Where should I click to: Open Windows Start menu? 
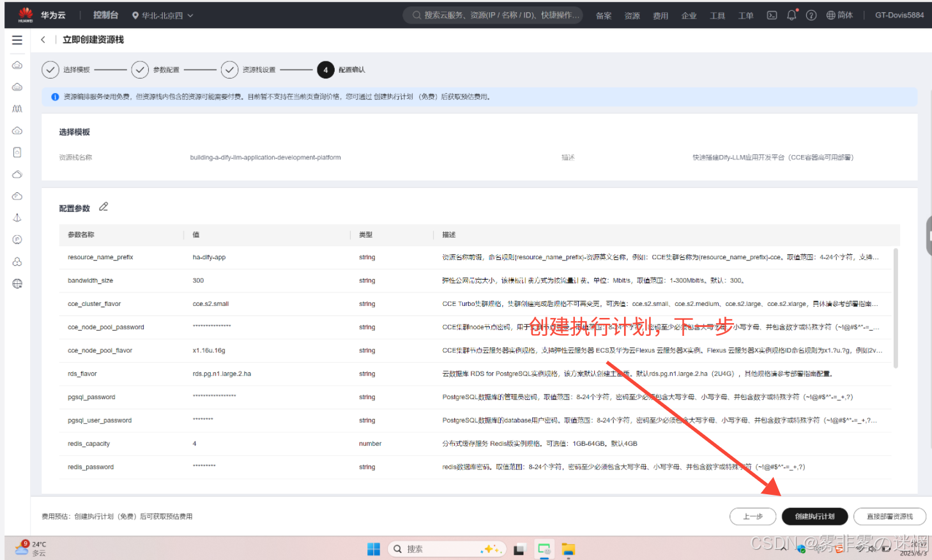(374, 549)
